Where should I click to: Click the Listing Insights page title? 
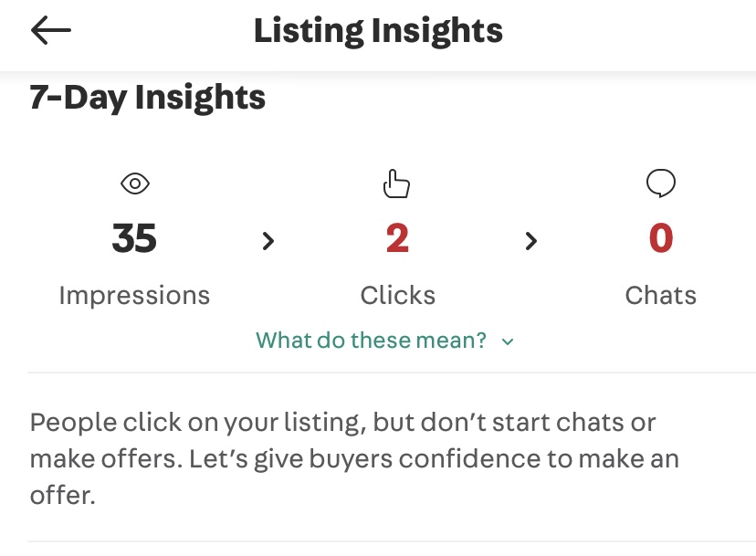[378, 31]
